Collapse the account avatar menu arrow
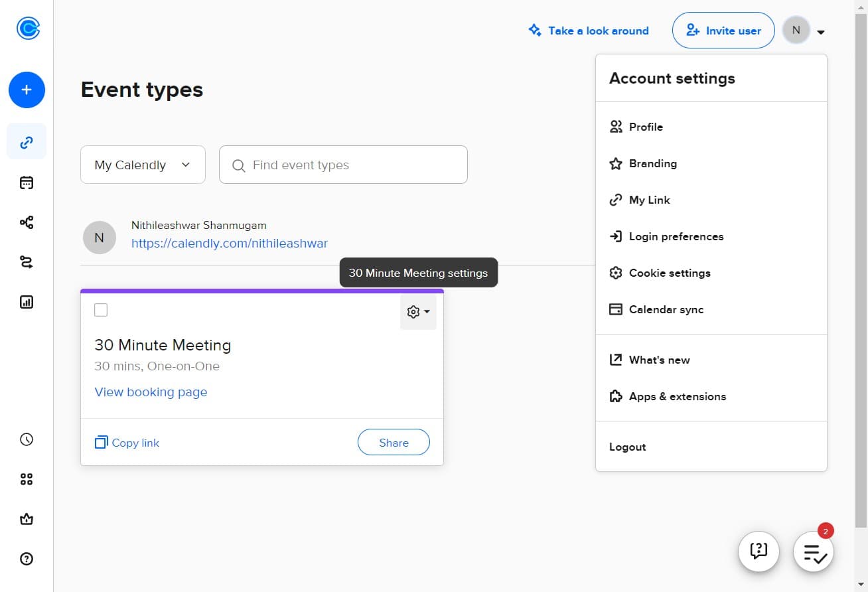868x592 pixels. point(821,32)
